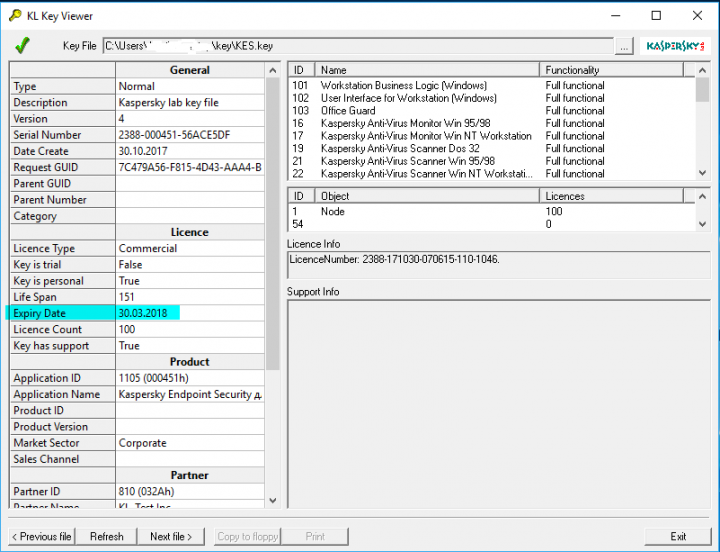Select Kaspersky Anti-Virus Monitor Win 95/98 row

point(491,123)
